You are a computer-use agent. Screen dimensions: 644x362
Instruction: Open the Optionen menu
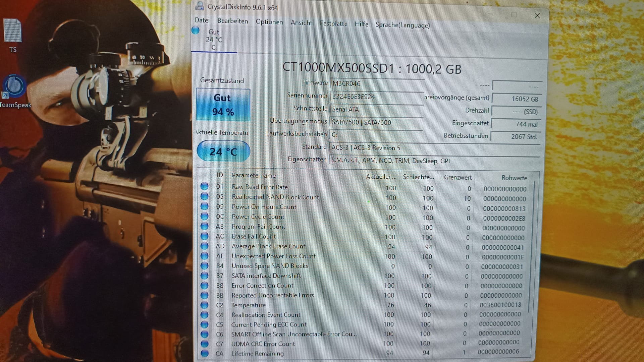point(269,22)
